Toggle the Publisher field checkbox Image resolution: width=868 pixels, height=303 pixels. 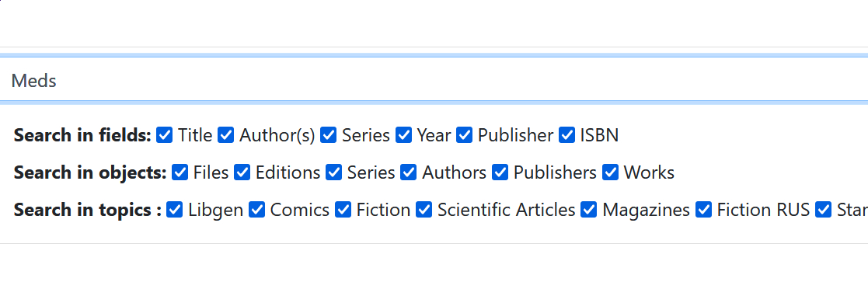465,134
